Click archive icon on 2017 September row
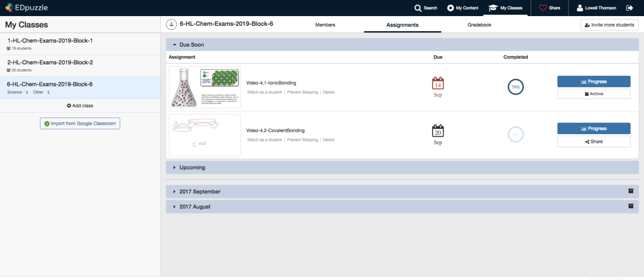 [x=630, y=191]
